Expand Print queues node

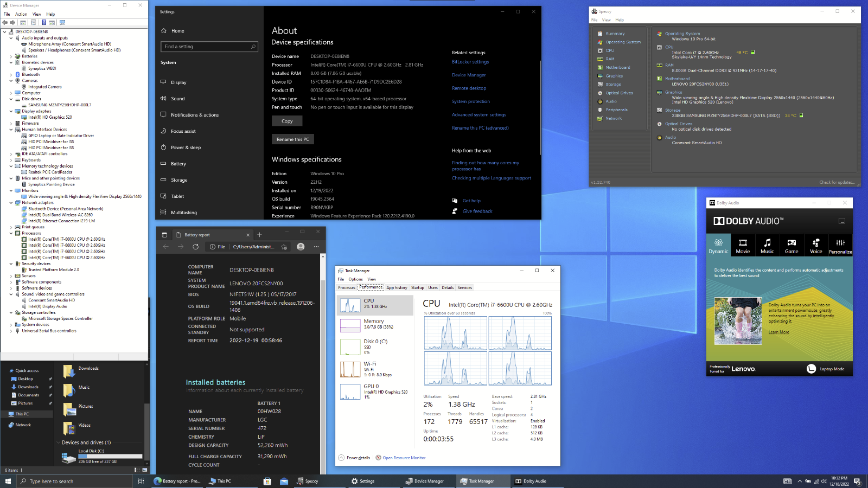(11, 227)
